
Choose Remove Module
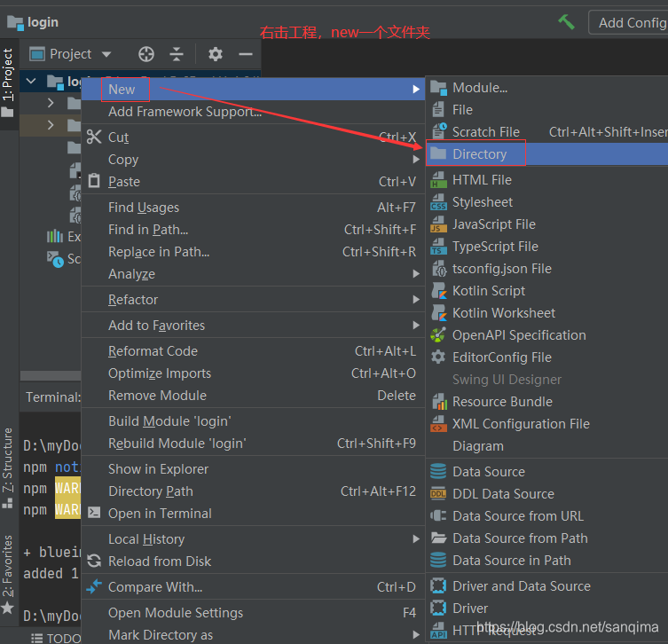point(253,396)
